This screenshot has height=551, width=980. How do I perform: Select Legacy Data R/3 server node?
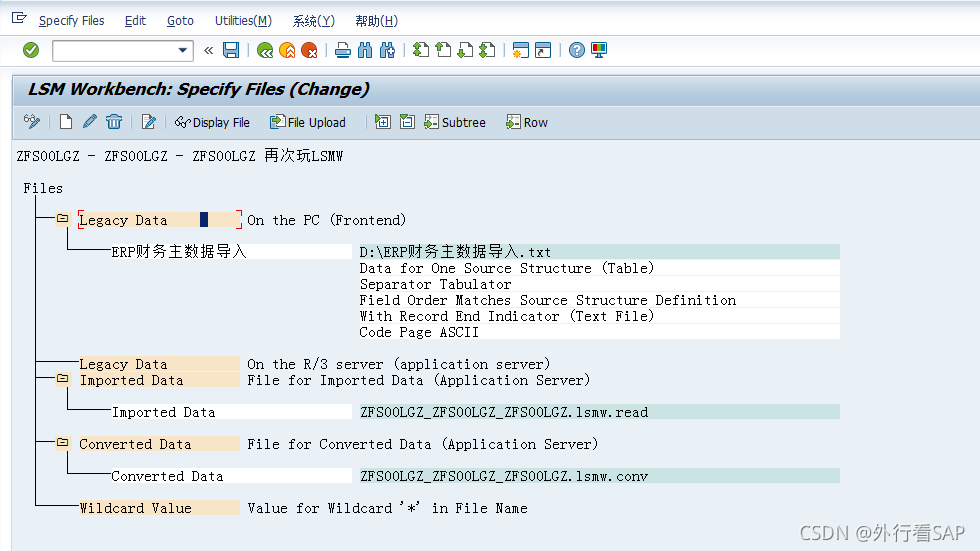(159, 364)
